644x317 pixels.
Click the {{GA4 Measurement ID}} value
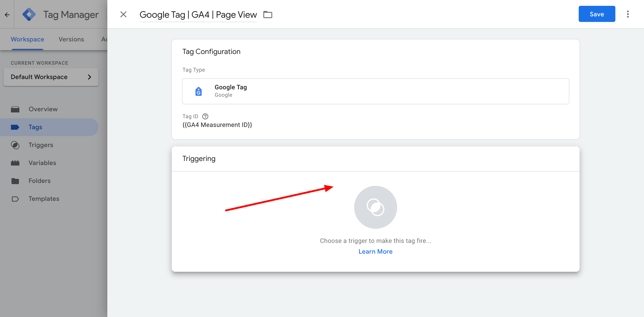tap(217, 125)
